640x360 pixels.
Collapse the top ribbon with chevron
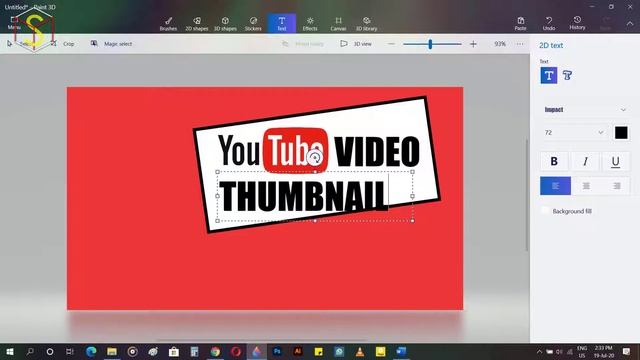pos(630,24)
